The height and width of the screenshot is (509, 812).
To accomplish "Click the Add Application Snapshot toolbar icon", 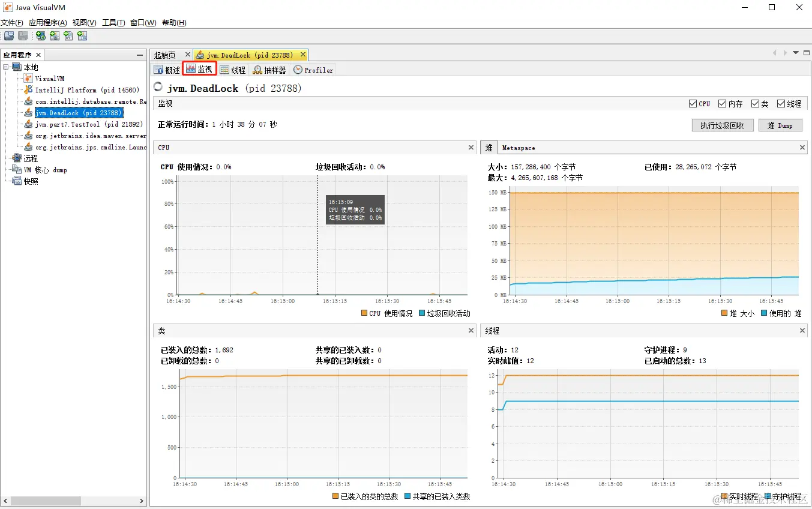I will 82,36.
